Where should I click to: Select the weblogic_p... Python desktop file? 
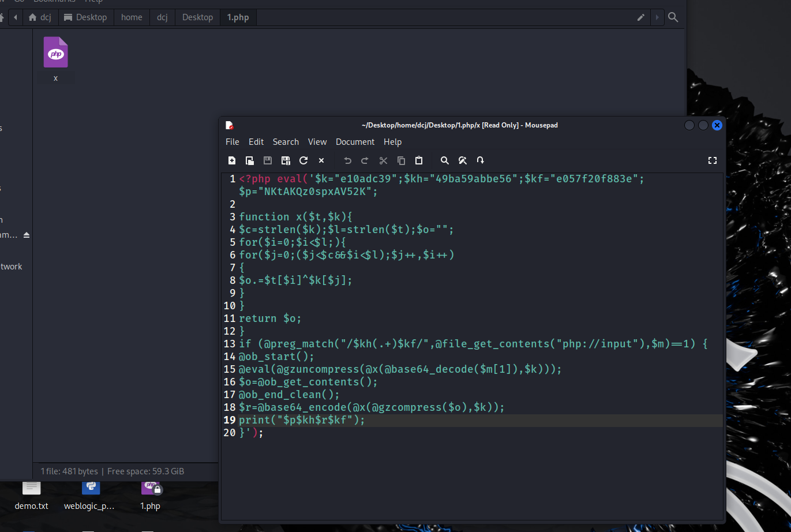coord(89,496)
